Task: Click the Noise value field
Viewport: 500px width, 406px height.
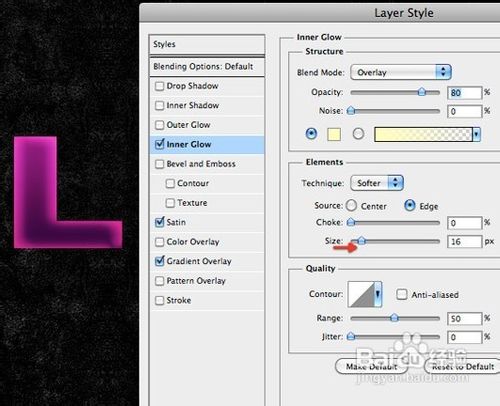Action: click(x=465, y=111)
